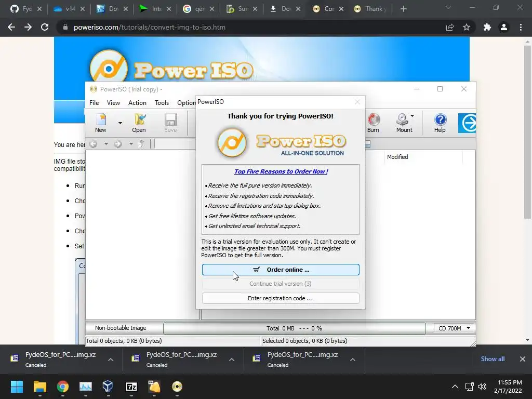The width and height of the screenshot is (532, 399).
Task: Show hidden system tray icons
Action: pos(455,387)
